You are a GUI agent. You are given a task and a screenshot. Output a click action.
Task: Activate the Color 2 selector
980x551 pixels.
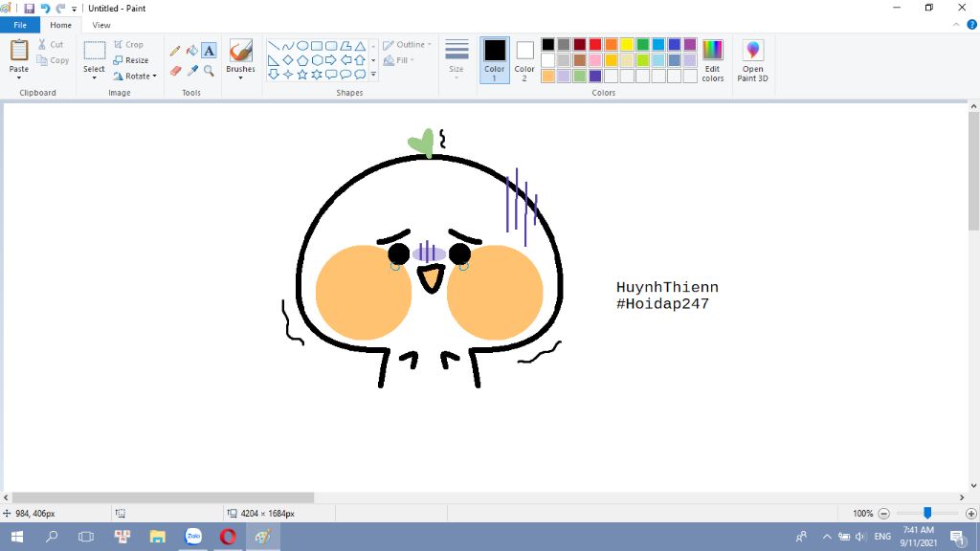pyautogui.click(x=524, y=59)
